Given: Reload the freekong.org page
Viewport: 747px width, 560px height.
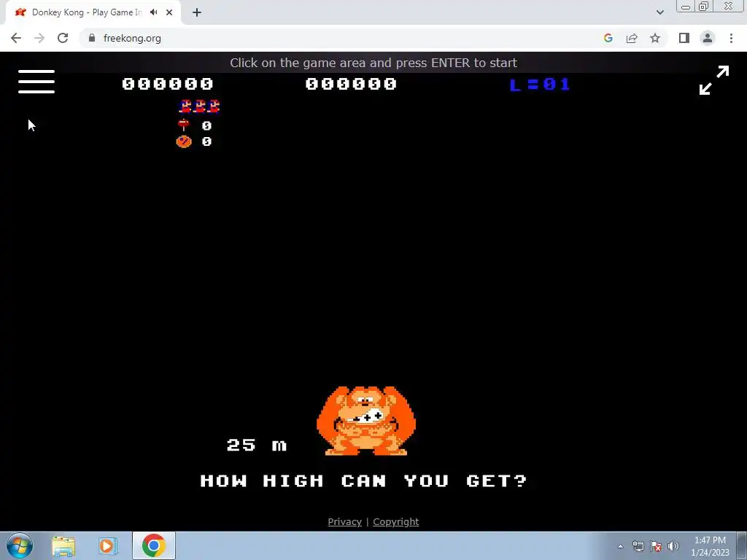Looking at the screenshot, I should pyautogui.click(x=63, y=38).
